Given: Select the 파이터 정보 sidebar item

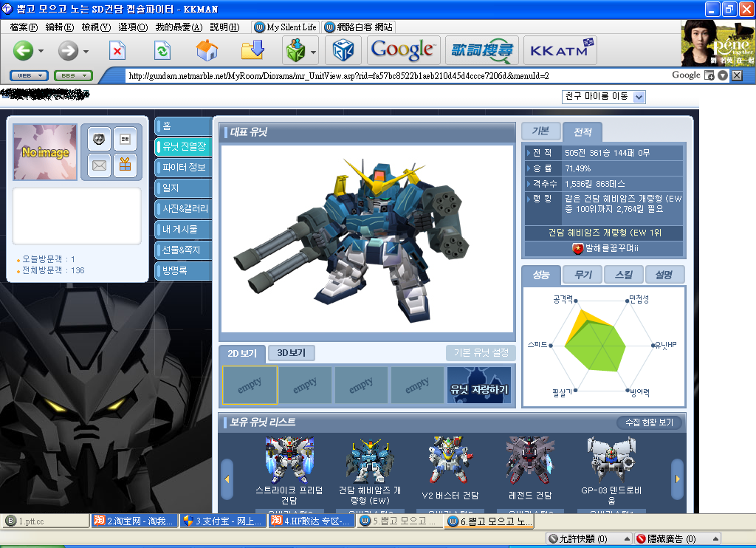Looking at the screenshot, I should tap(184, 168).
